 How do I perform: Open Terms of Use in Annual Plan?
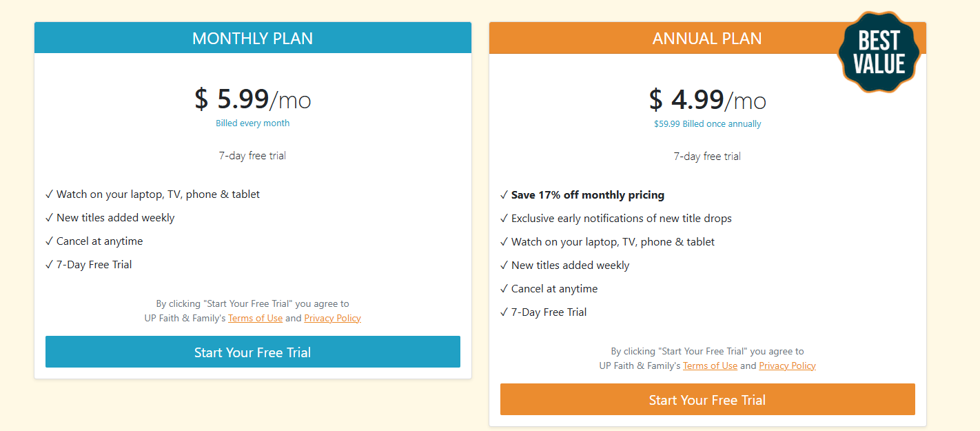point(710,366)
